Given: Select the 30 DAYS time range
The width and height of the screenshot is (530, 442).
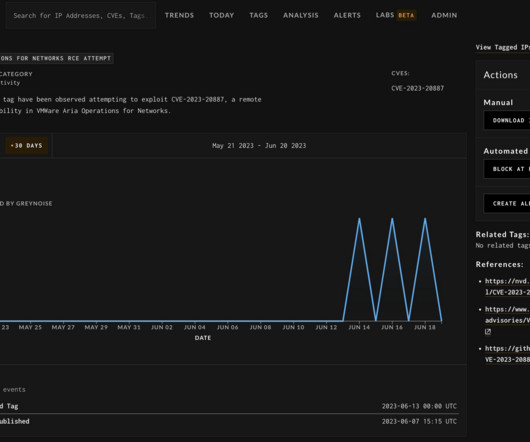Looking at the screenshot, I should pyautogui.click(x=27, y=146).
